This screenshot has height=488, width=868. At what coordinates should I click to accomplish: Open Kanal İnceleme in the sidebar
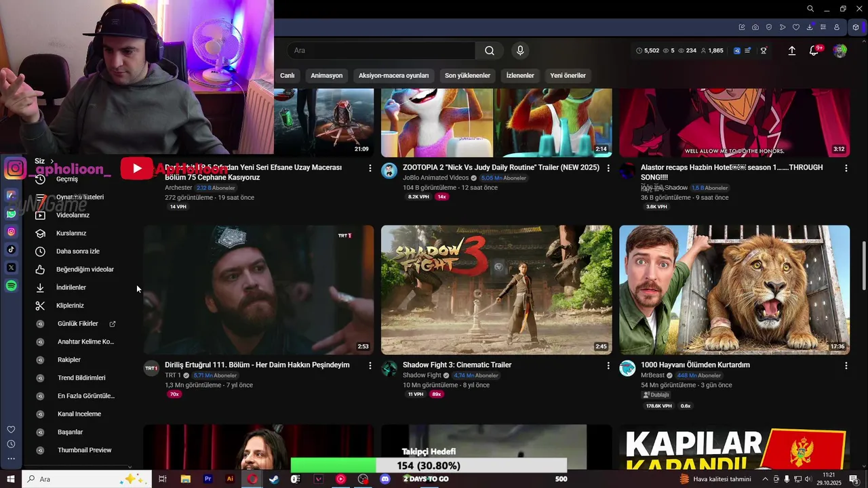pyautogui.click(x=78, y=414)
